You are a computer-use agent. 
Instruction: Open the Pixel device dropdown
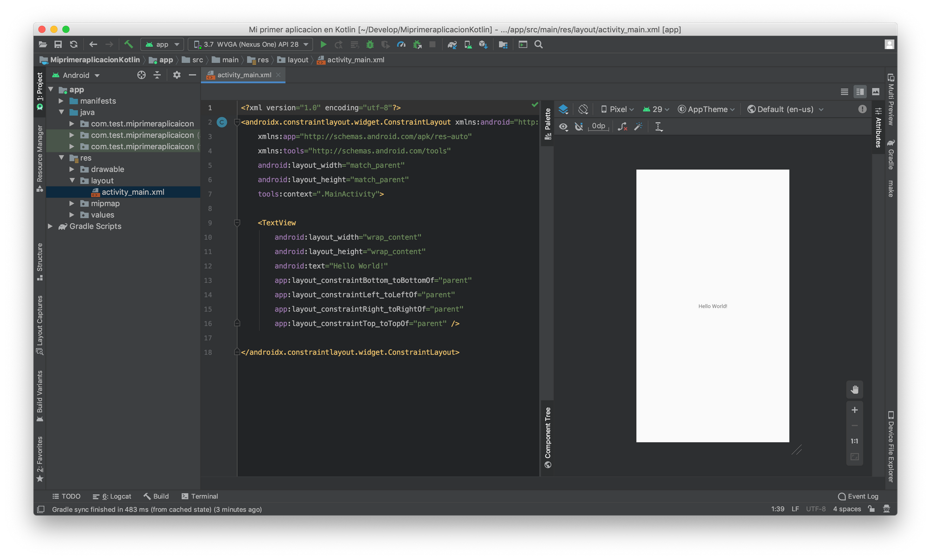[x=617, y=109]
